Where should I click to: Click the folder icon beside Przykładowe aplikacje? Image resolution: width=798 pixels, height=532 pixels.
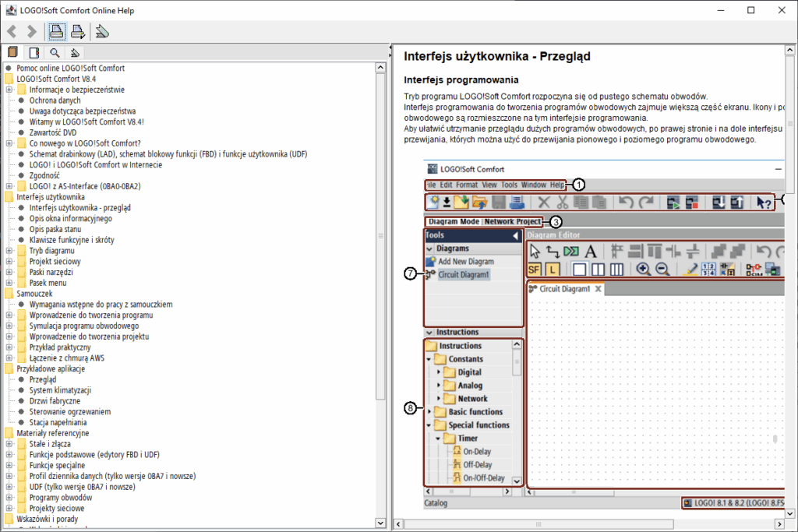point(9,368)
